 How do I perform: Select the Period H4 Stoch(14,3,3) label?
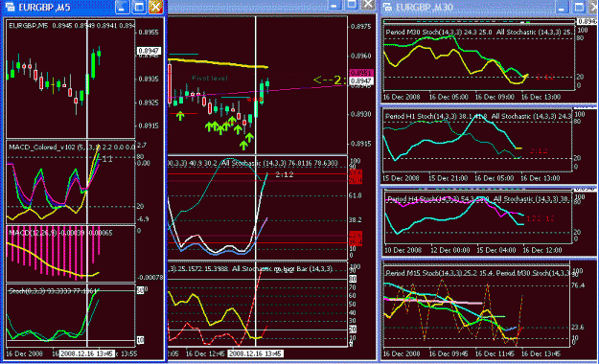(438, 199)
